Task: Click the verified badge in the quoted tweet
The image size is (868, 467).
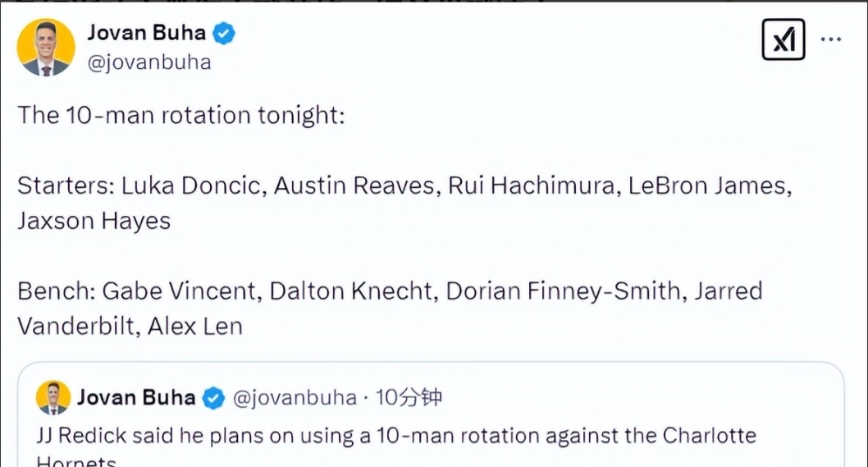Action: coord(213,399)
